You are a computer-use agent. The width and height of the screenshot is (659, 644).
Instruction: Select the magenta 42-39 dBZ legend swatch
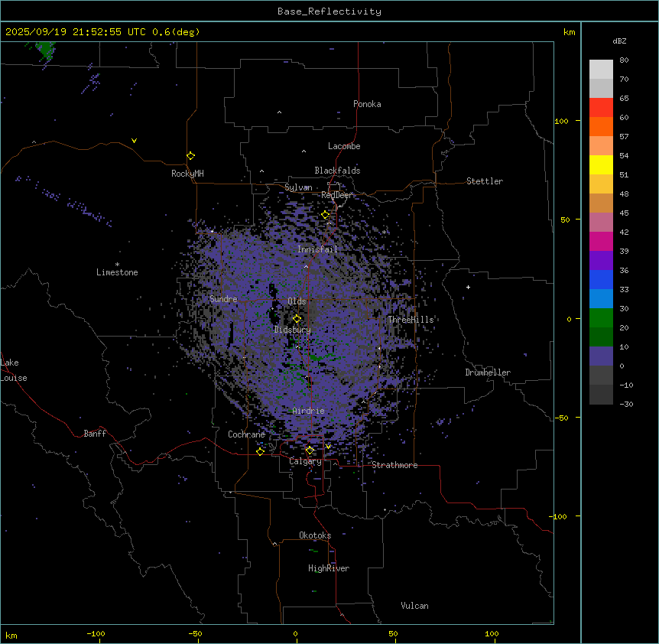tap(601, 242)
